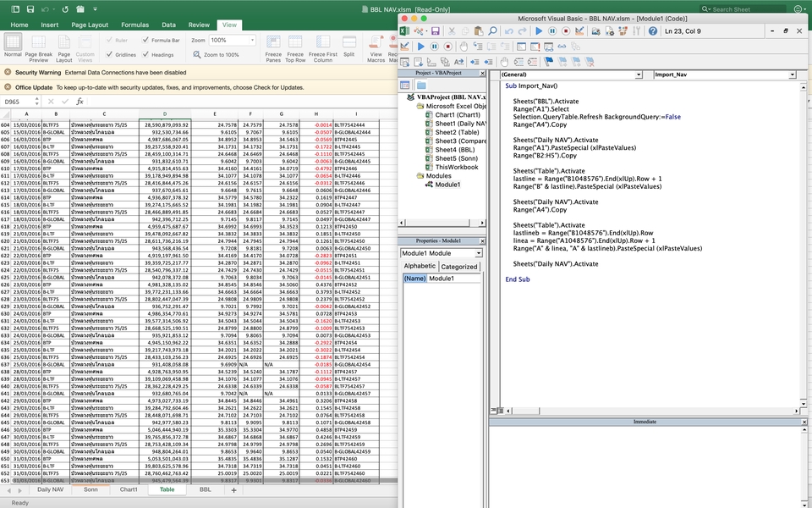
Task: Click the Split button
Action: click(x=349, y=47)
